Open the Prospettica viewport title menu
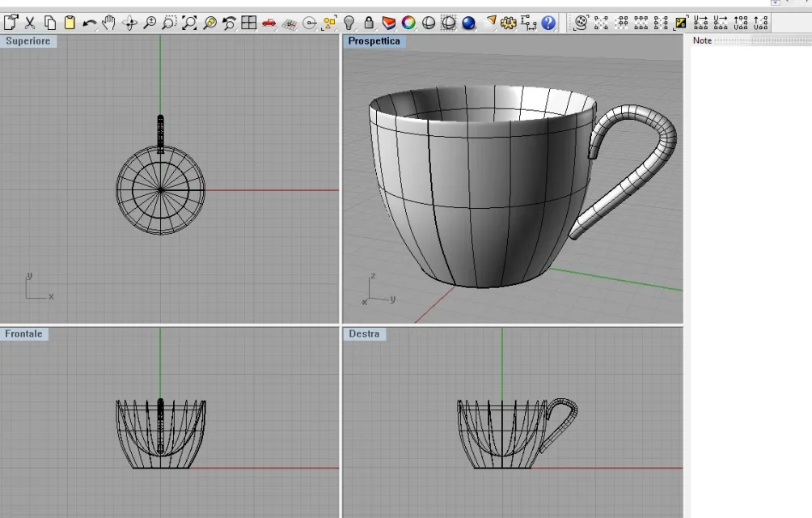The height and width of the screenshot is (518, 812). pos(374,41)
